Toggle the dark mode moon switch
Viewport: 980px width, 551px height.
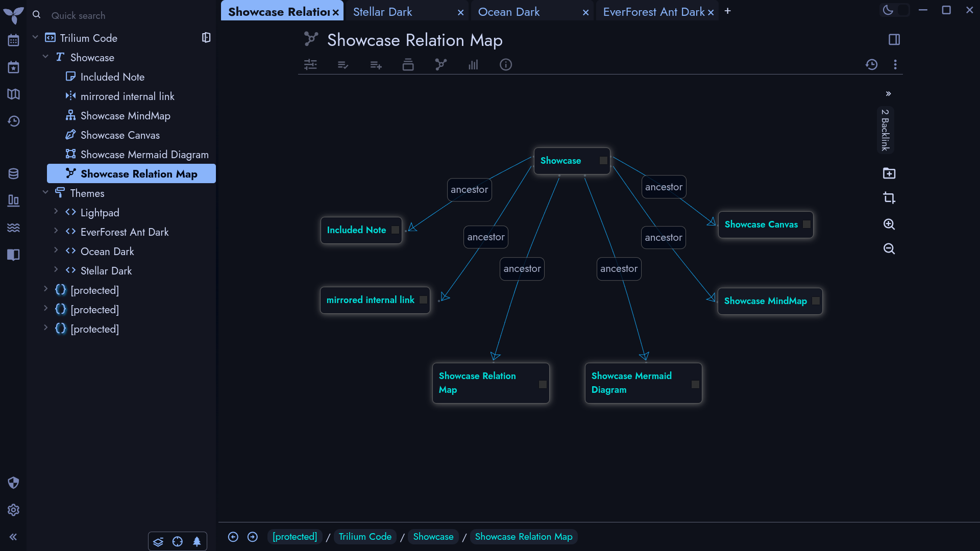pos(895,10)
